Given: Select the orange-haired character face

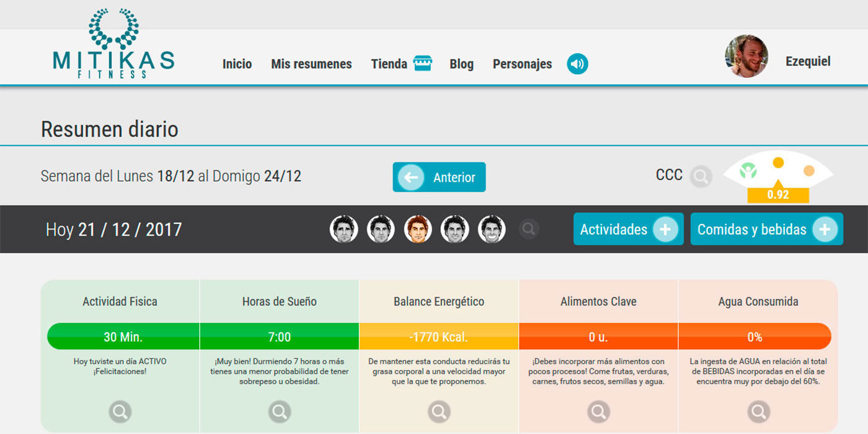Looking at the screenshot, I should point(418,229).
